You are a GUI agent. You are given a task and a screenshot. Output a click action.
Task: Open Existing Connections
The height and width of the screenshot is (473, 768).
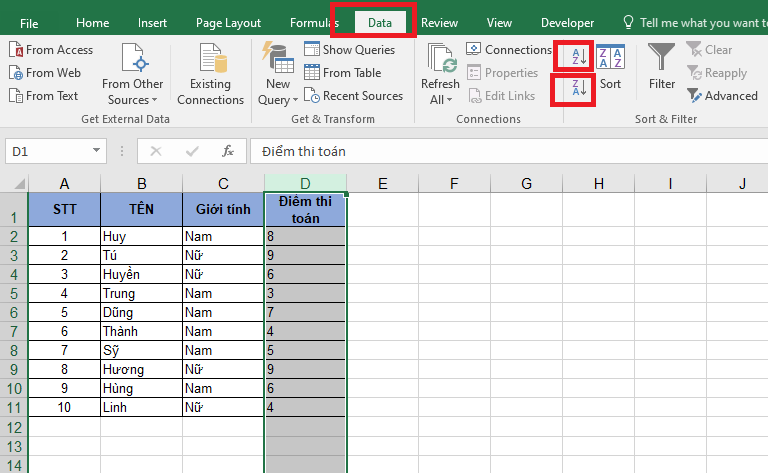[211, 75]
